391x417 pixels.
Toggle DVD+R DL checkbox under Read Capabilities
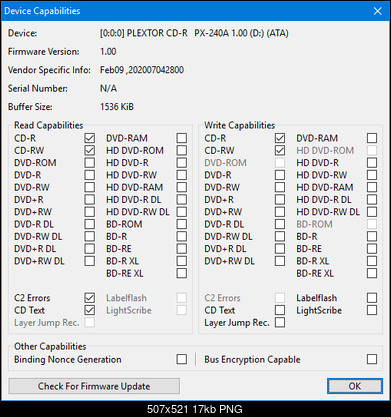click(89, 249)
